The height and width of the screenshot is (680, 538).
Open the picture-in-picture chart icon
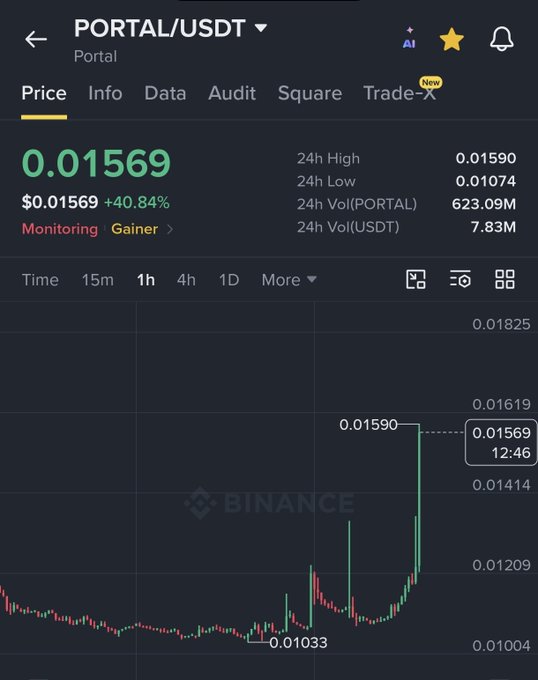click(x=416, y=279)
